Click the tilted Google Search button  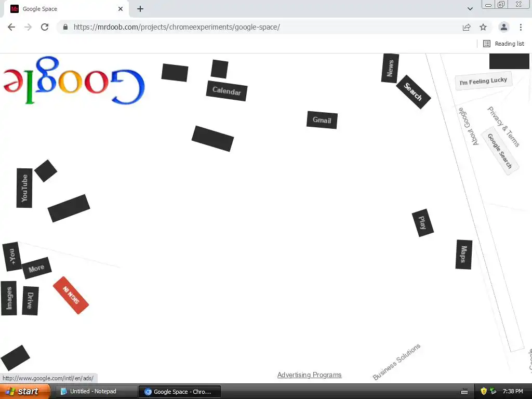pos(500,151)
